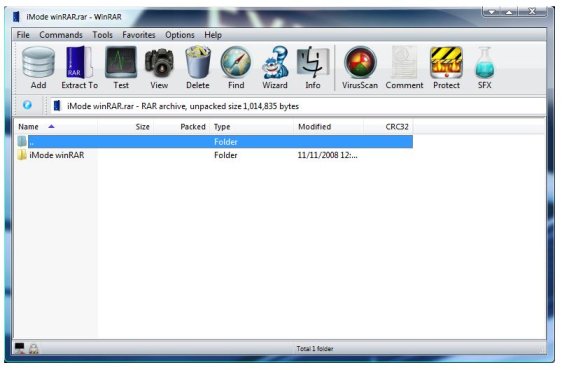This screenshot has width=562, height=370.
Task: Sort by the Name column header
Action: 56,127
